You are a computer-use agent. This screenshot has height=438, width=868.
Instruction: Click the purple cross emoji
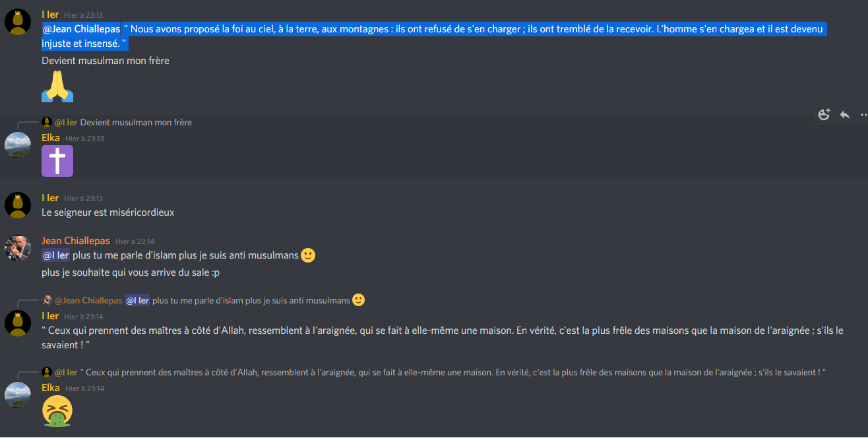[57, 161]
